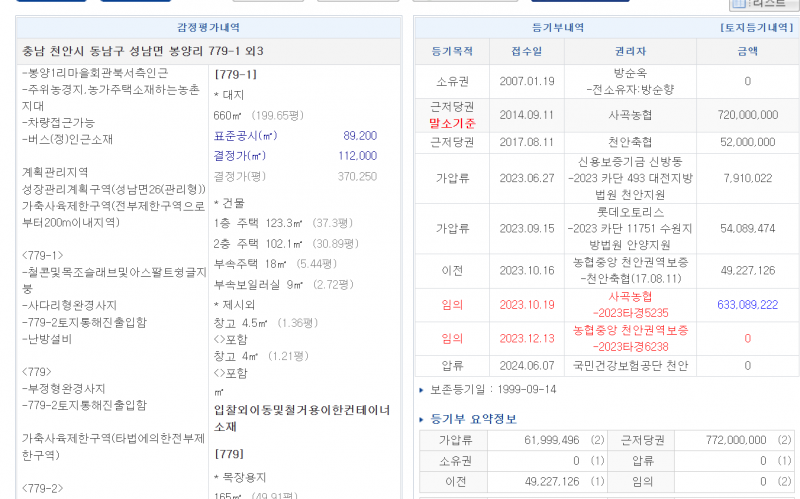Click 국민건강보험공단 천안 creditor cell

[630, 366]
